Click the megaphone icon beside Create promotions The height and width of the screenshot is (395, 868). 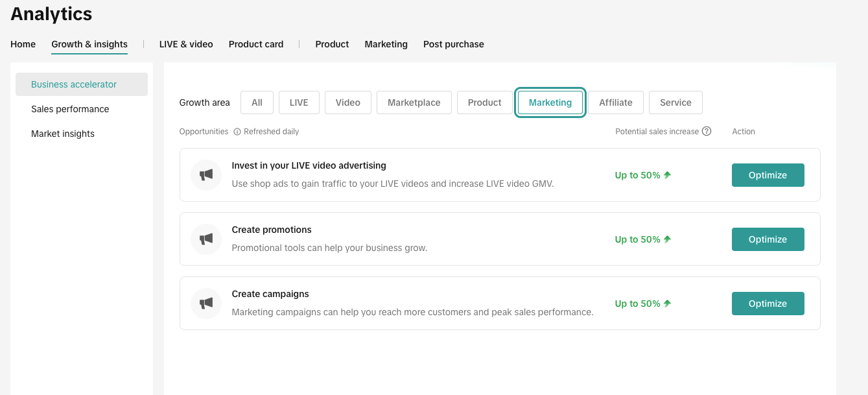(206, 239)
